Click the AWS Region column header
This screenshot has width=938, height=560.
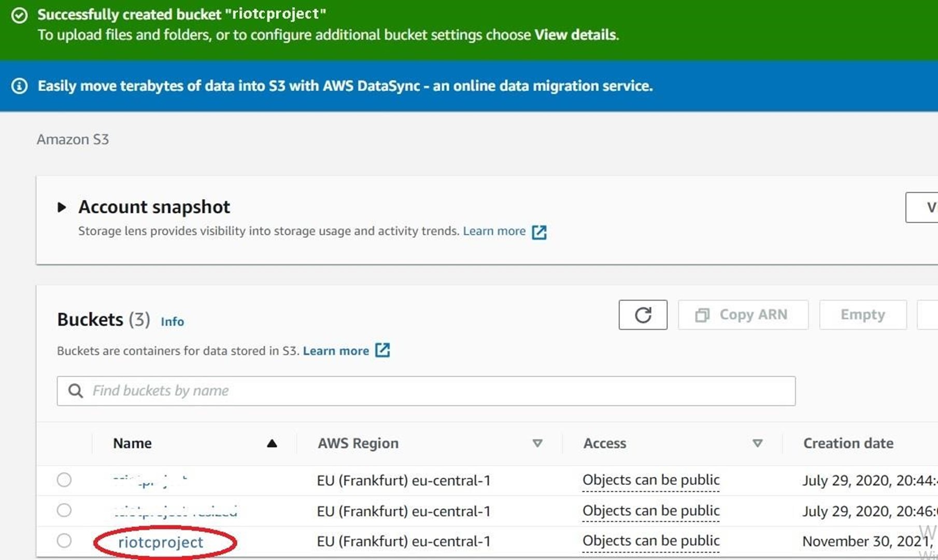[x=358, y=443]
